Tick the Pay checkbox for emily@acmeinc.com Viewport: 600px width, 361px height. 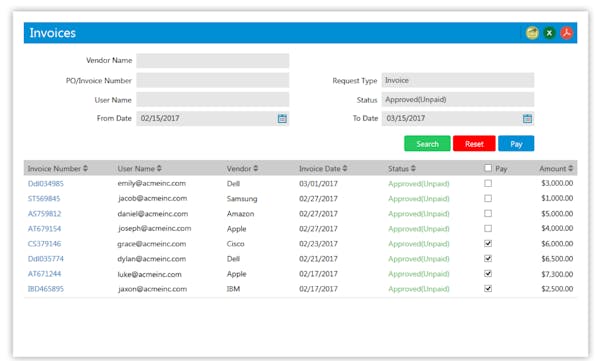tap(488, 183)
